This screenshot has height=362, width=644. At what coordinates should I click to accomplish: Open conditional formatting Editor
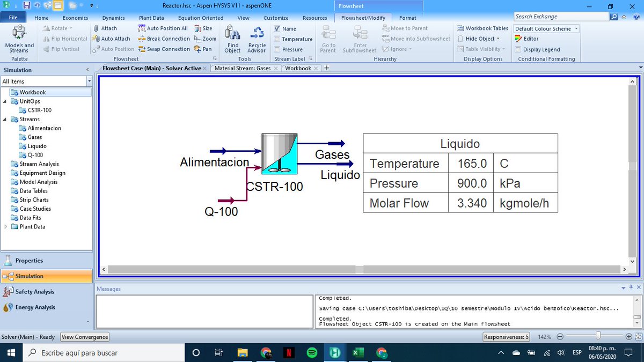pyautogui.click(x=526, y=39)
